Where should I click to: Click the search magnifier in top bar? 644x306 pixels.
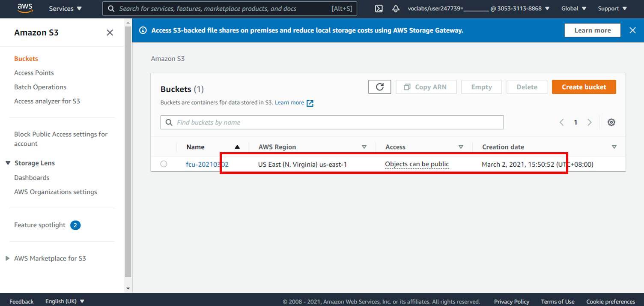click(111, 9)
